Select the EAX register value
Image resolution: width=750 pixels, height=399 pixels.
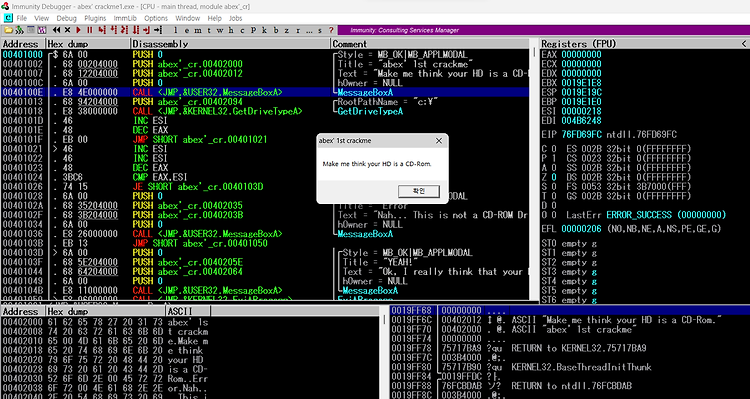(581, 55)
